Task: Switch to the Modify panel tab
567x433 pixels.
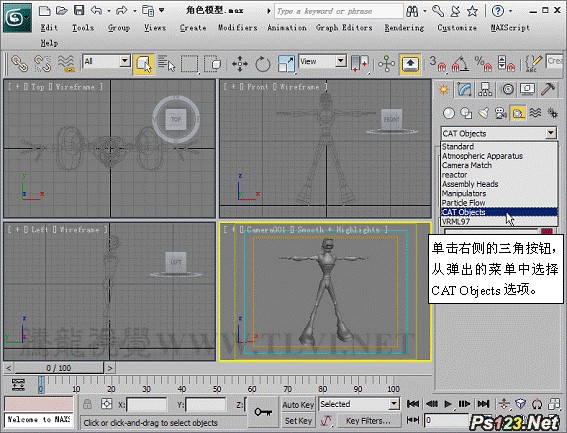Action: (x=464, y=89)
